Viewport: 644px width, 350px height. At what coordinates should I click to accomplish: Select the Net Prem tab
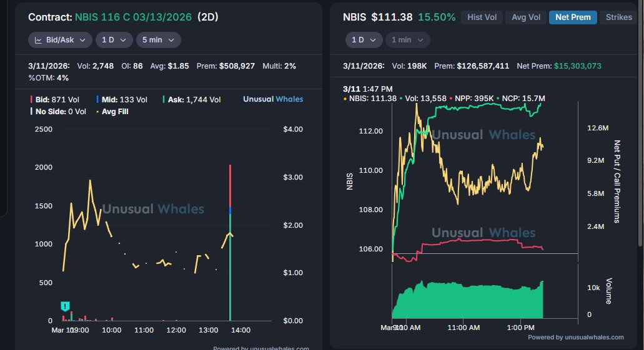[x=573, y=17]
